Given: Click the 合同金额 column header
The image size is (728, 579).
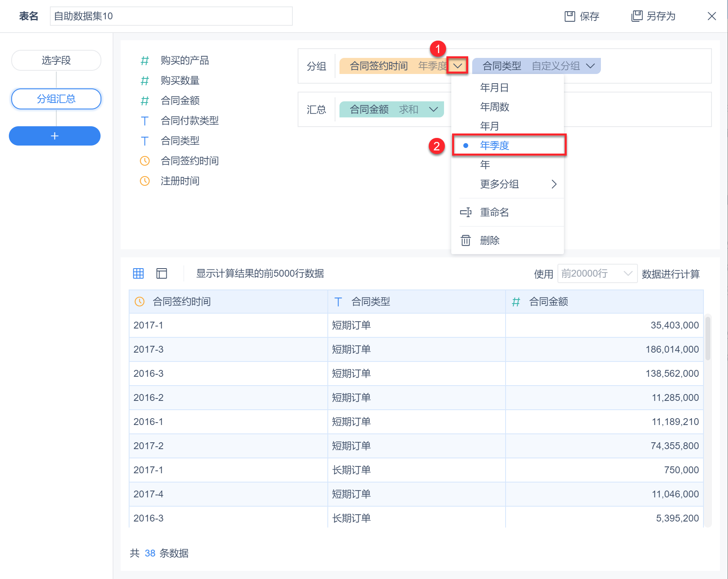Looking at the screenshot, I should [605, 302].
